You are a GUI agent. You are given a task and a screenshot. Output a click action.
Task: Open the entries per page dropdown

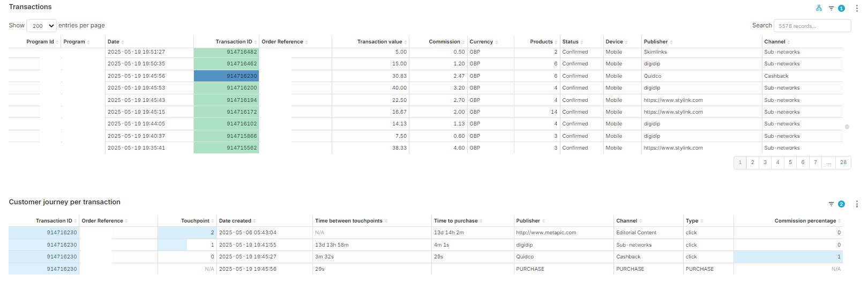41,26
